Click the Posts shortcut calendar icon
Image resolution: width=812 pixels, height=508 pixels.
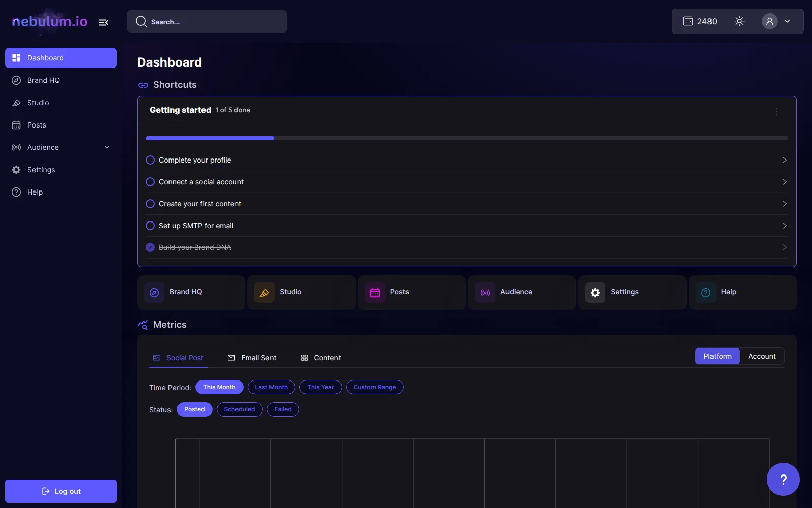(x=375, y=293)
